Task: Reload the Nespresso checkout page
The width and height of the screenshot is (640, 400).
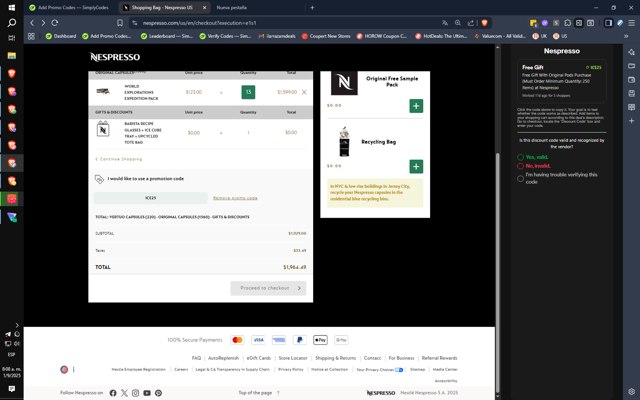Action: 55,23
